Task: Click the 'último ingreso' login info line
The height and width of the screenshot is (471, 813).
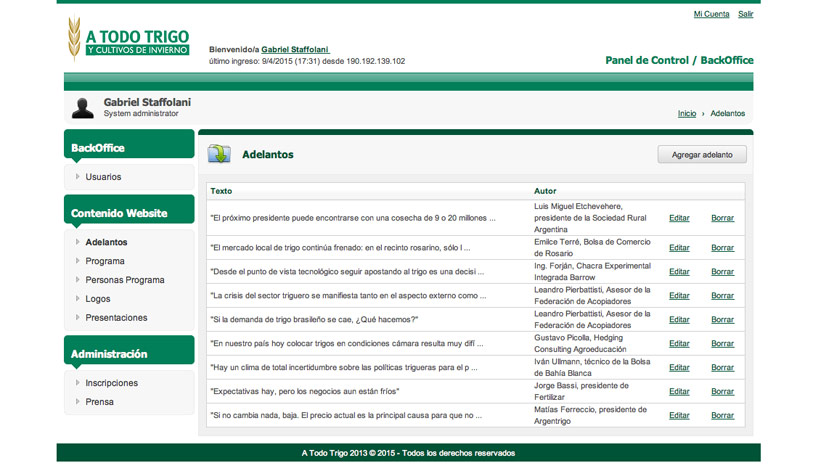Action: (307, 61)
